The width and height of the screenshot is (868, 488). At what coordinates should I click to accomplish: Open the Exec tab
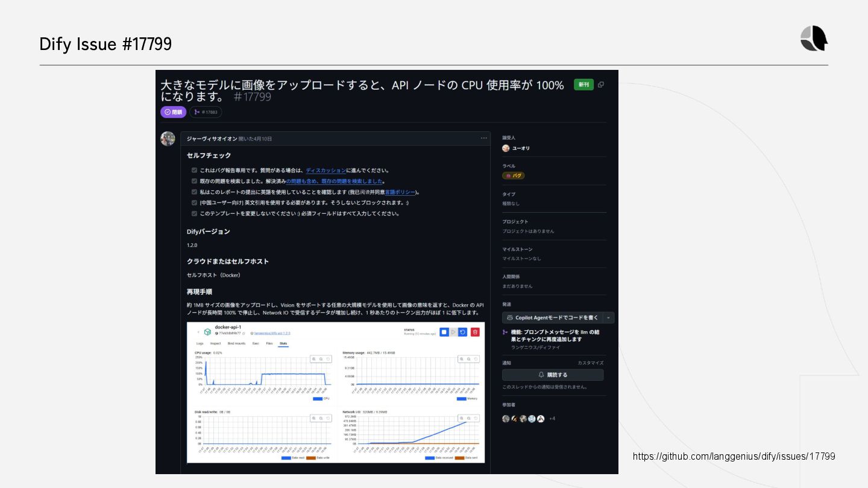point(256,343)
